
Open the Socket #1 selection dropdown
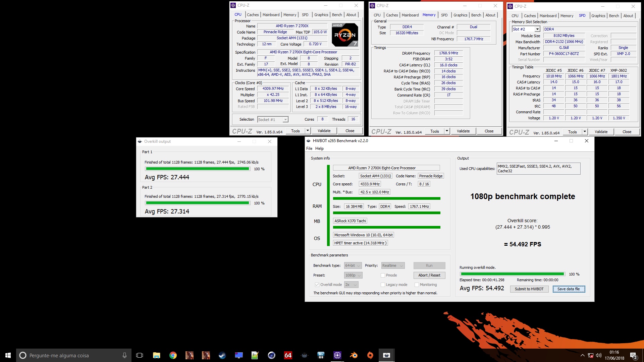(273, 120)
